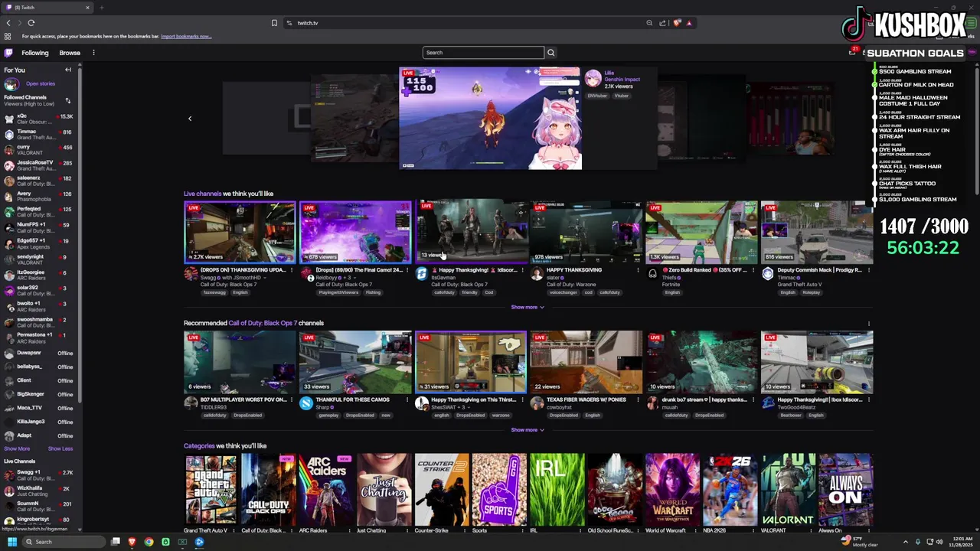Open Brave Shields lion icon
Viewport: 980px width, 551px height.
[x=677, y=23]
